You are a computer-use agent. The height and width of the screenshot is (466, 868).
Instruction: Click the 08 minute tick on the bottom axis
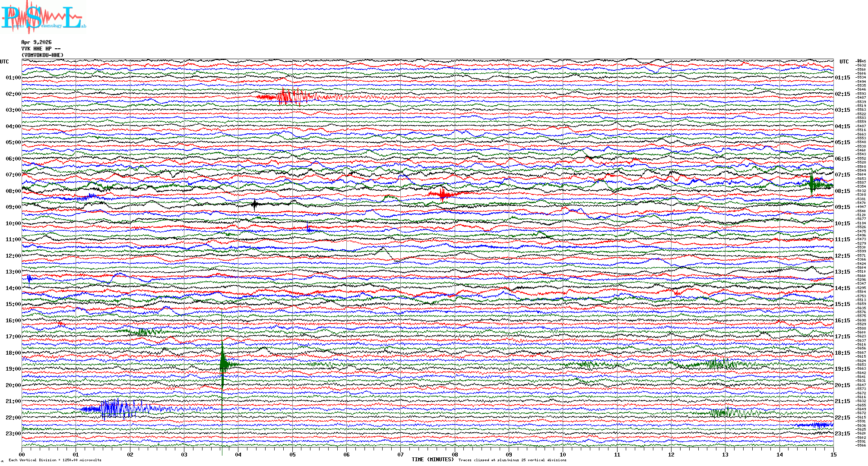(x=455, y=454)
